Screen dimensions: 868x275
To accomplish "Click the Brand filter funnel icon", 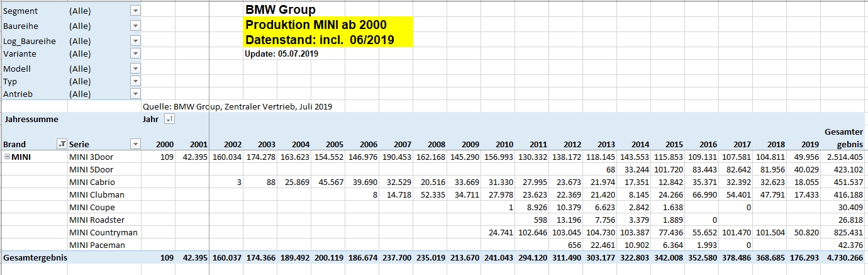I will click(x=62, y=144).
